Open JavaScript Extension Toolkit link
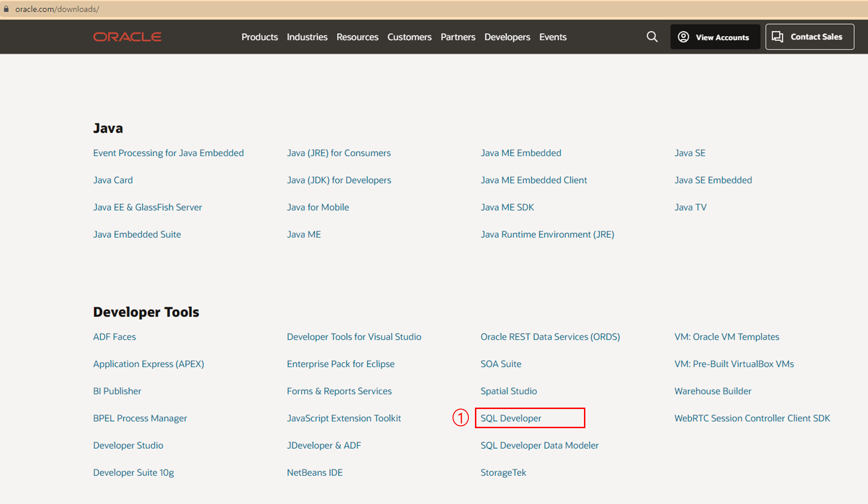The width and height of the screenshot is (868, 504). 344,418
